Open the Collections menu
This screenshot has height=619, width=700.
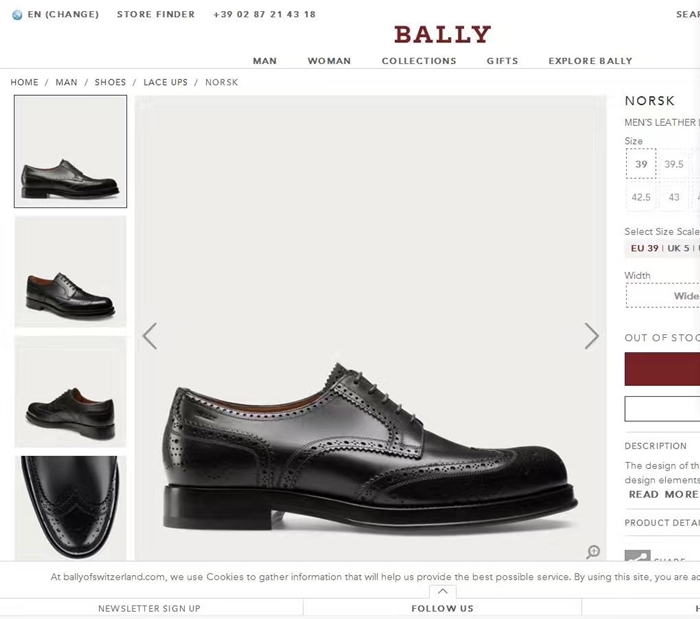(419, 61)
